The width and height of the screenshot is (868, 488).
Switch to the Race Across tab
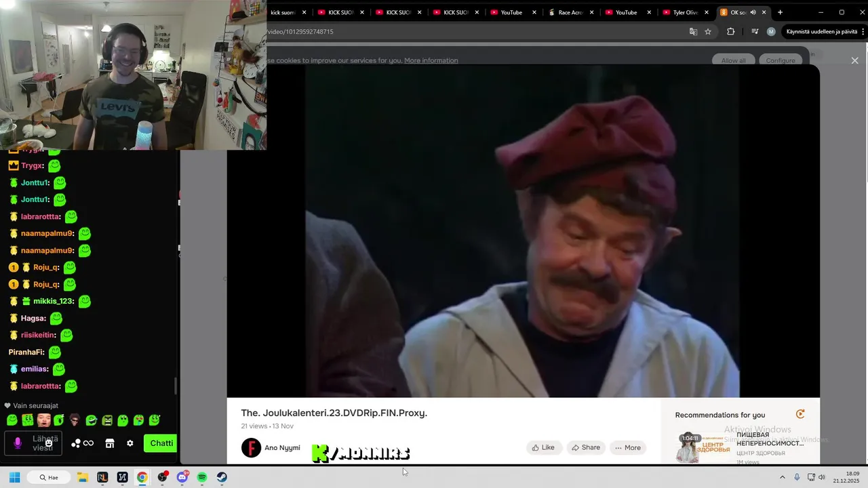pos(570,12)
